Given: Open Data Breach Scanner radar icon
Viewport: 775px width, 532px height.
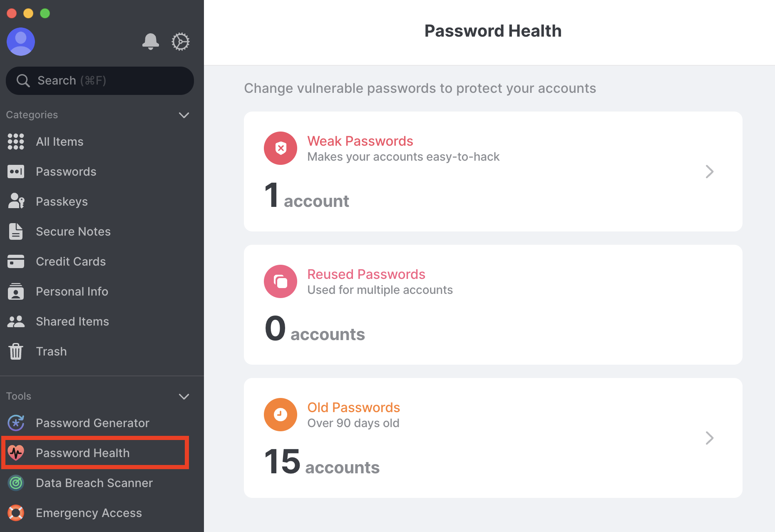Looking at the screenshot, I should [x=16, y=483].
